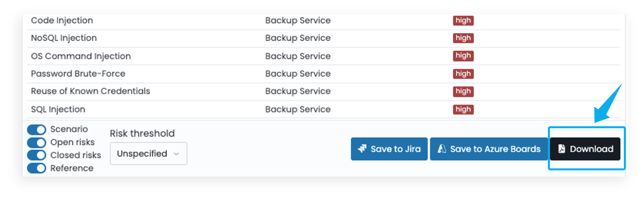Turn off the Closed risks switch
This screenshot has height=198, width=644.
(x=37, y=155)
